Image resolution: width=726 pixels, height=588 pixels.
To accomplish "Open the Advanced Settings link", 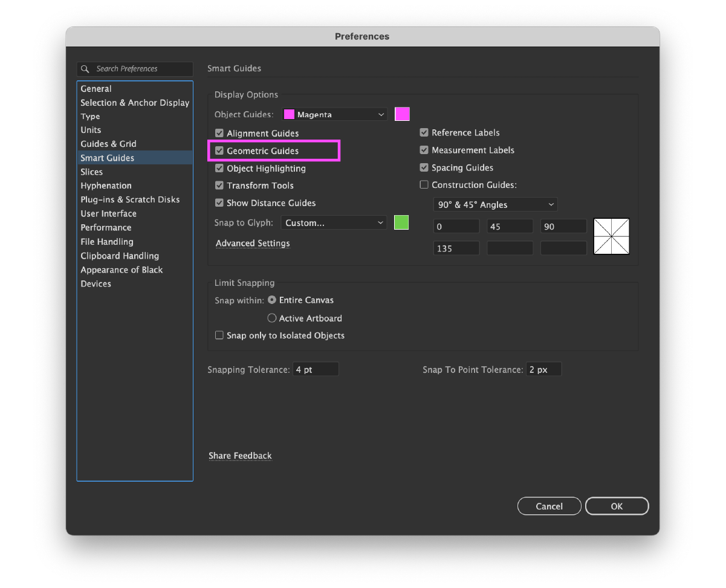I will click(253, 243).
